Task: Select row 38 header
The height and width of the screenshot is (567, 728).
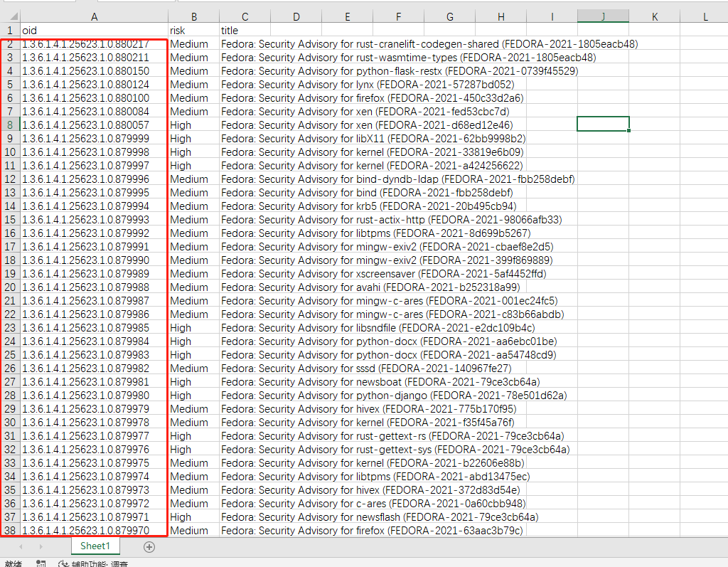Action: coord(10,530)
